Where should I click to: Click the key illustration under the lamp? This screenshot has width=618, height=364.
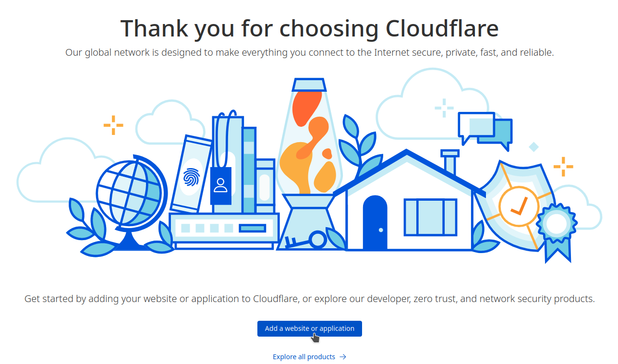click(x=305, y=241)
